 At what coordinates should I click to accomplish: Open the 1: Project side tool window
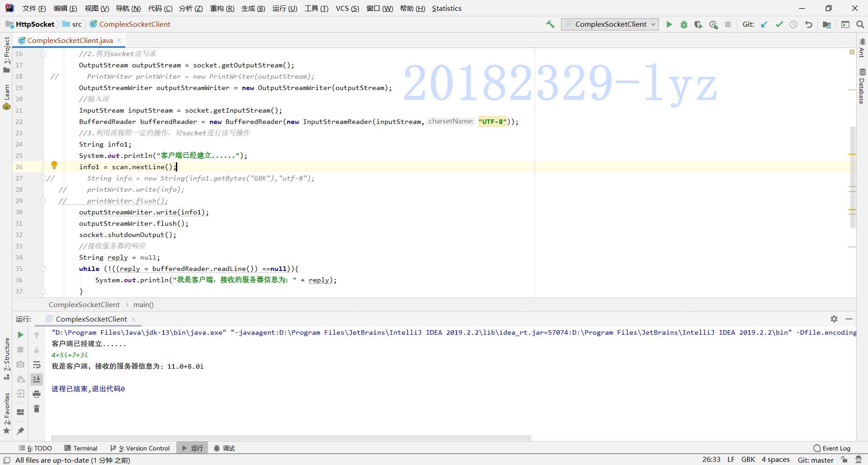point(6,54)
